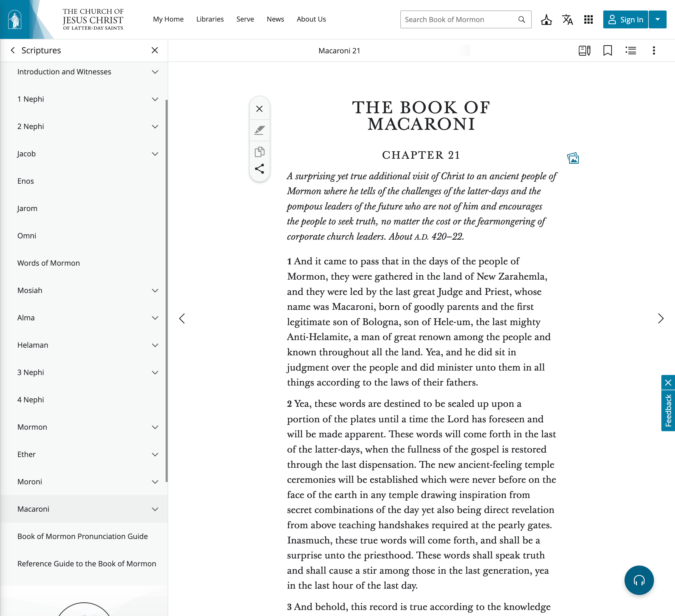675x616 pixels.
Task: Open the Book of Mormon Pronunciation Guide link
Action: pyautogui.click(x=82, y=536)
